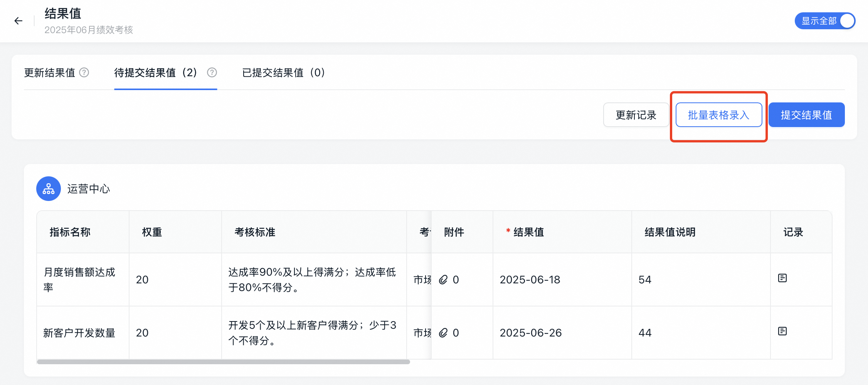This screenshot has height=385, width=868.
Task: Open the 更新结果值 tab
Action: [50, 73]
